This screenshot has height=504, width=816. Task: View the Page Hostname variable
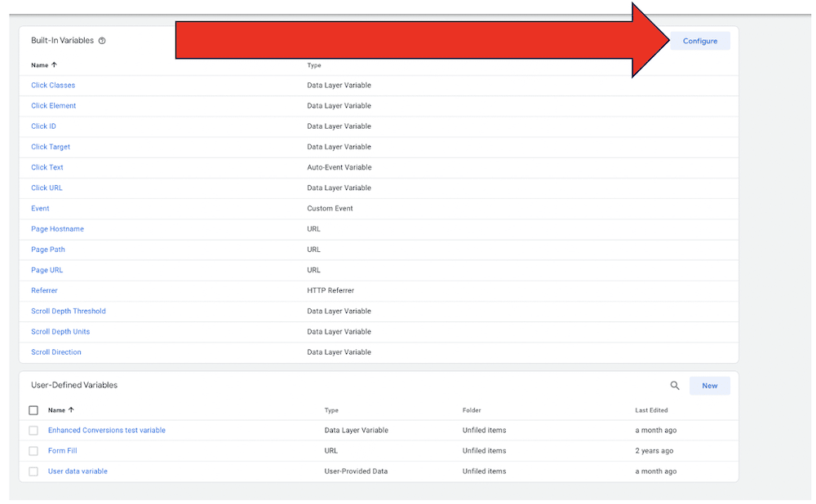[x=57, y=228]
